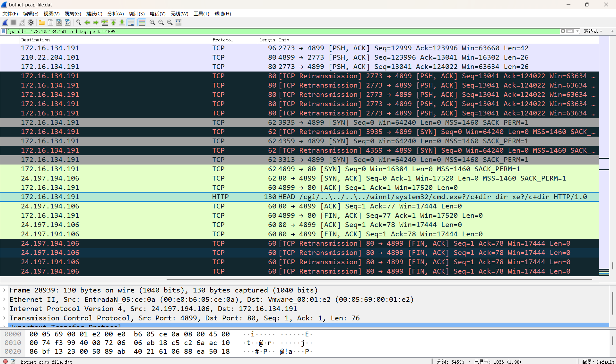This screenshot has width=616, height=364.
Task: Sort by the Length column header
Action: (267, 40)
